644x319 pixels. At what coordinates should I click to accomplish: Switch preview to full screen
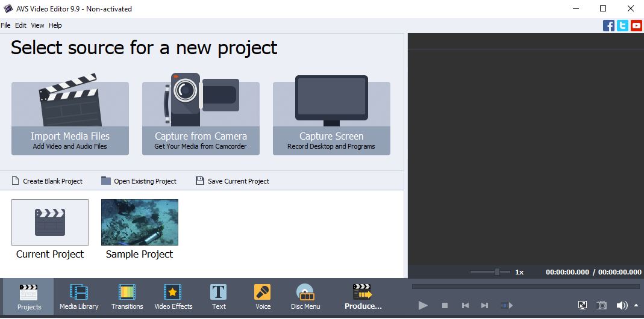tap(583, 305)
